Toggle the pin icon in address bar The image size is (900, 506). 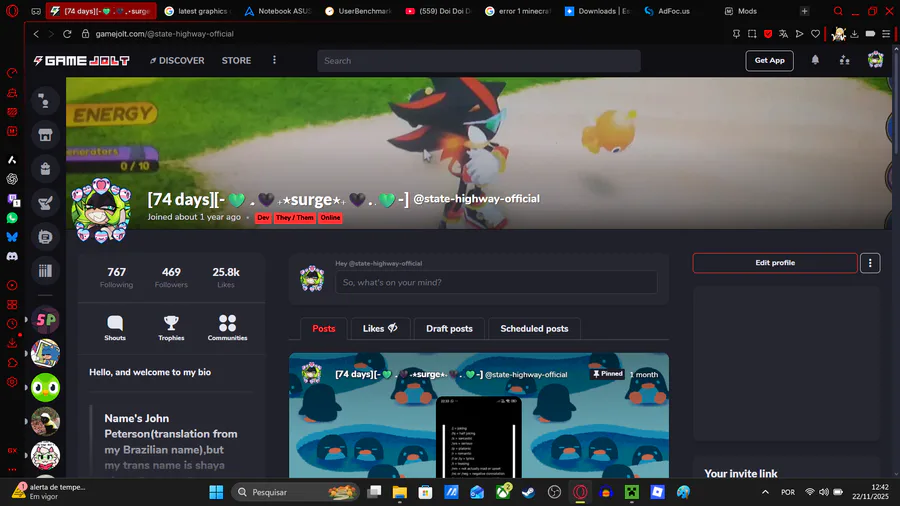tap(736, 34)
